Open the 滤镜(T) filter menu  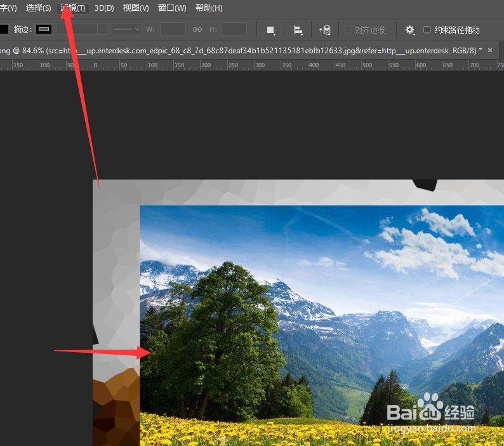[x=73, y=8]
